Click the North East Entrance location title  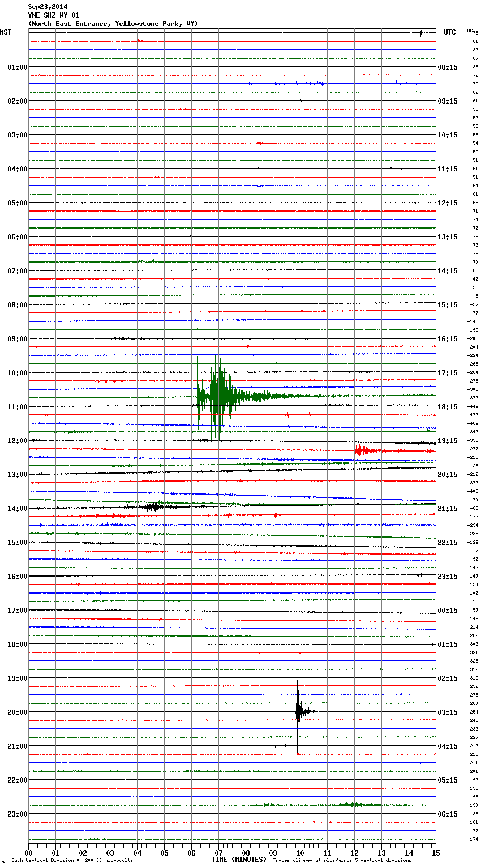coord(113,24)
